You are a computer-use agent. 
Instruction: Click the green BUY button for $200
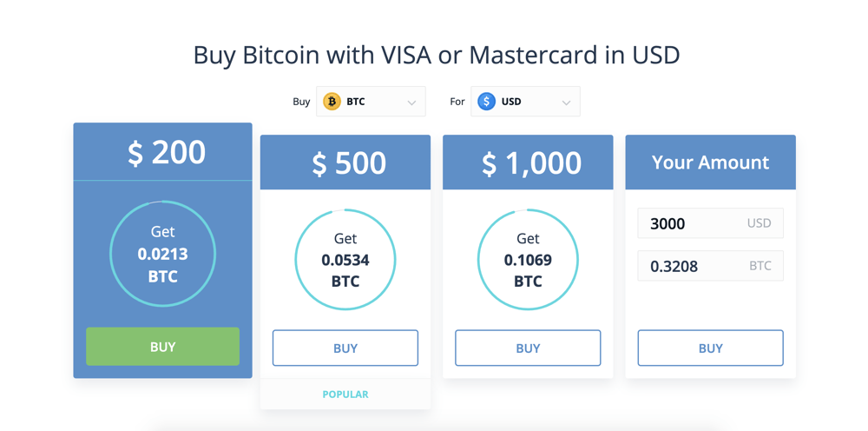tap(163, 346)
